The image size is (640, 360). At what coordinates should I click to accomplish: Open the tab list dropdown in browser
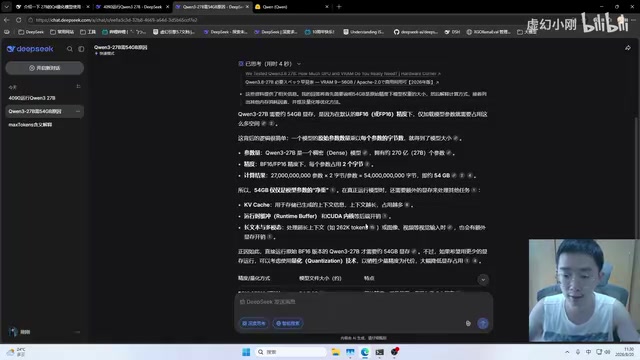7,7
